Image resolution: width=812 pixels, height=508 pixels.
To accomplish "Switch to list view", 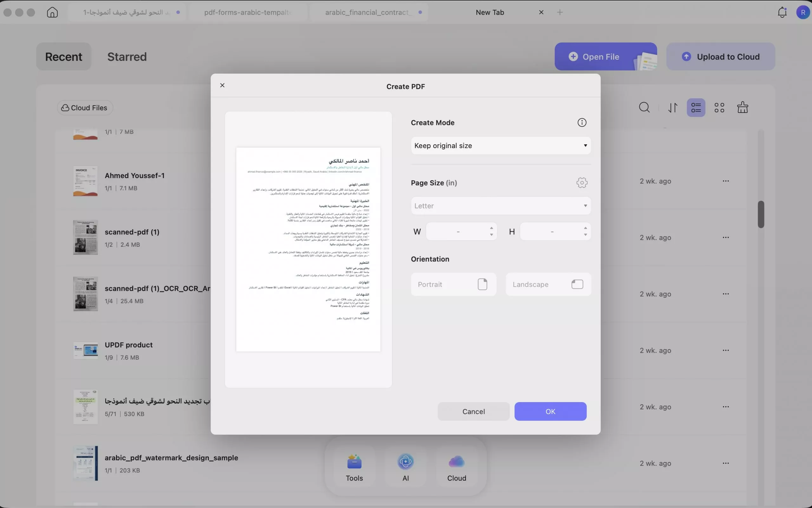I will click(696, 107).
